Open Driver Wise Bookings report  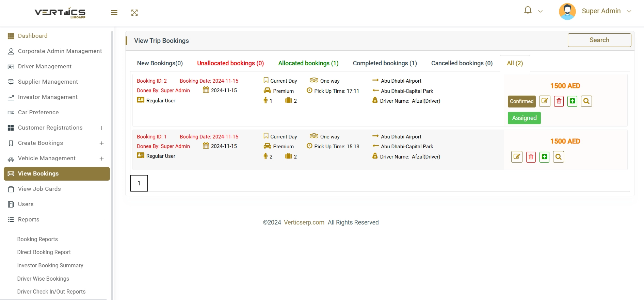[x=43, y=279]
